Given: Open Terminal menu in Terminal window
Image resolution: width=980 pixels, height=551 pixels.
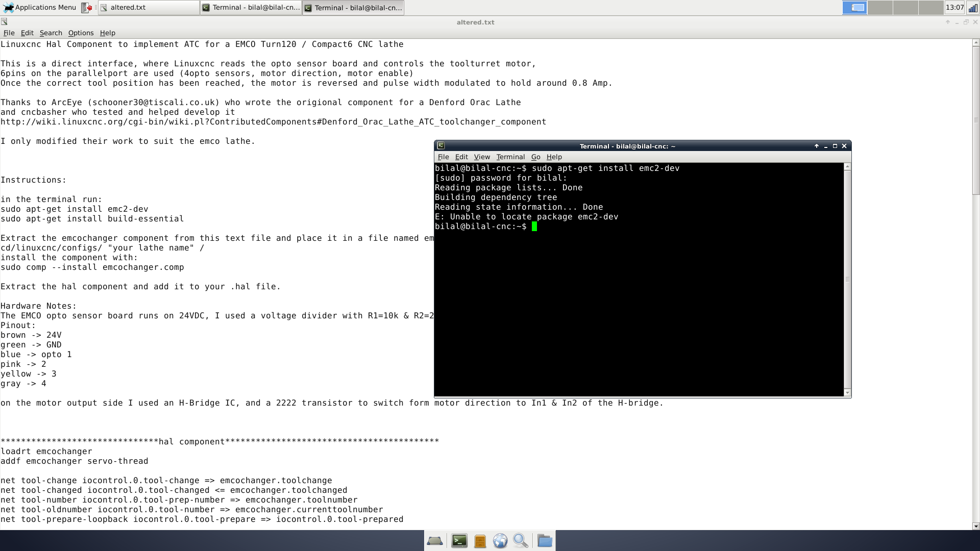Looking at the screenshot, I should [510, 157].
